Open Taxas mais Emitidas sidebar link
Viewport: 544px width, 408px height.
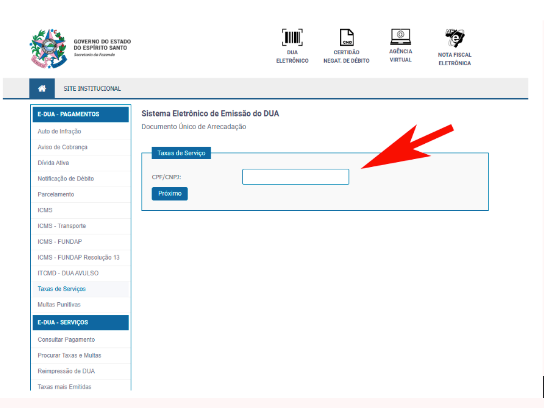tap(64, 386)
